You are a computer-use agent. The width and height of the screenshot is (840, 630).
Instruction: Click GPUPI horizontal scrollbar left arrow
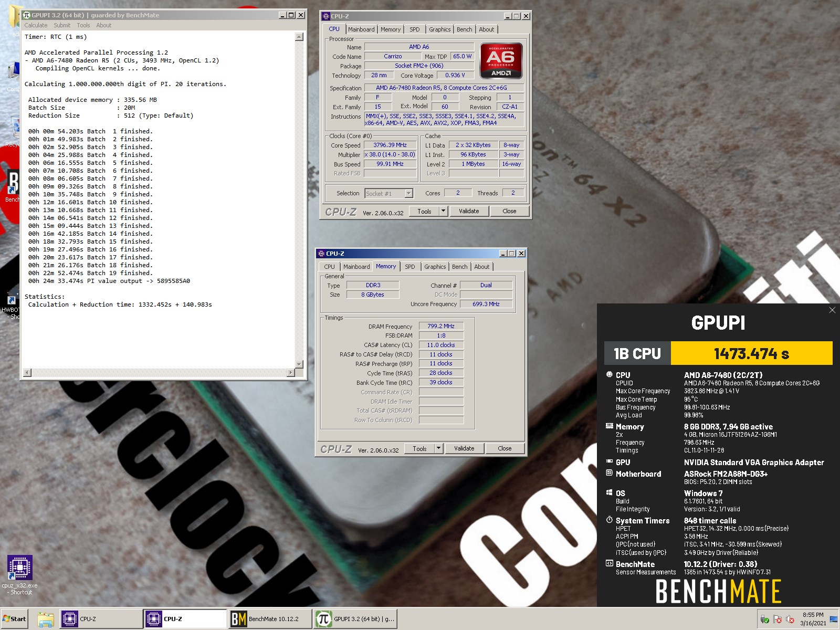coord(27,373)
